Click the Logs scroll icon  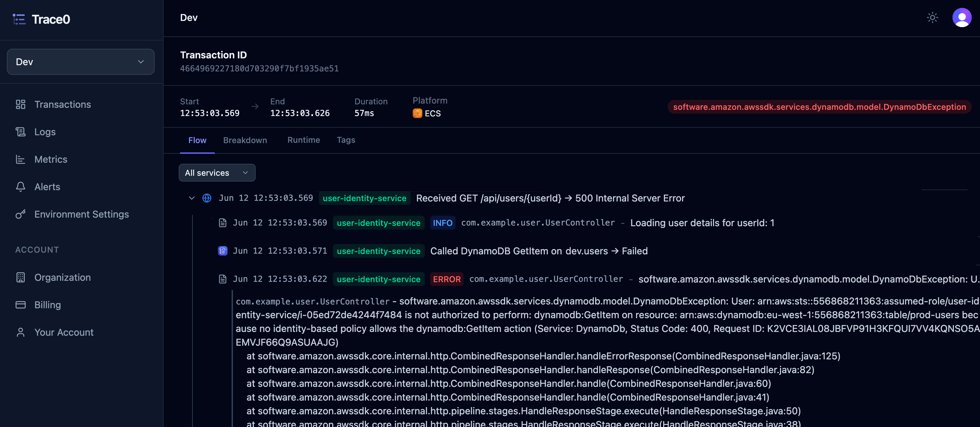(x=21, y=132)
